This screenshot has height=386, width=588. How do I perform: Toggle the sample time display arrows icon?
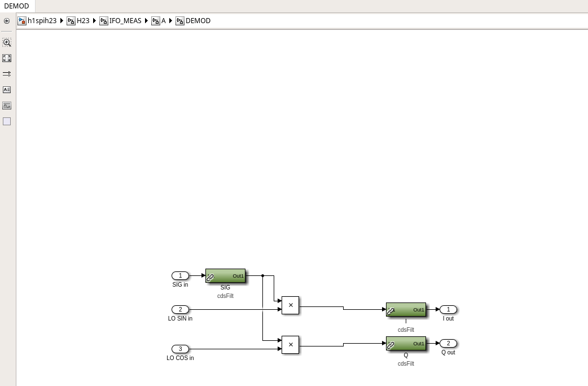point(7,74)
